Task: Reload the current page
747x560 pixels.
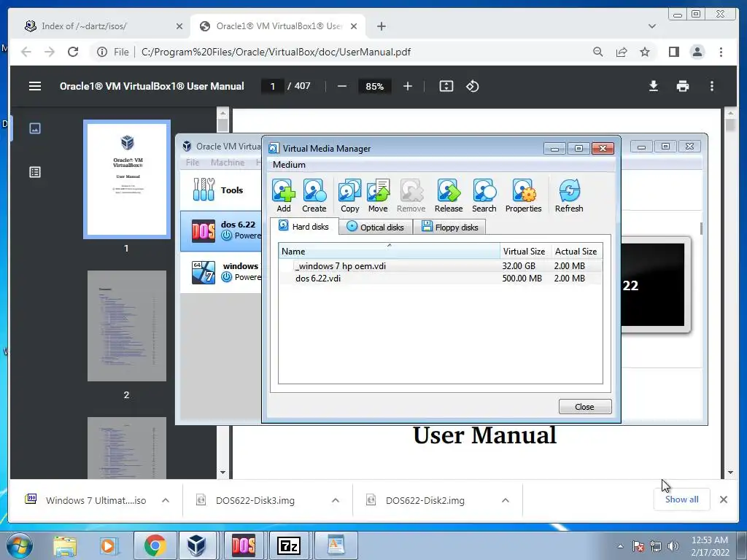Action: 73,52
